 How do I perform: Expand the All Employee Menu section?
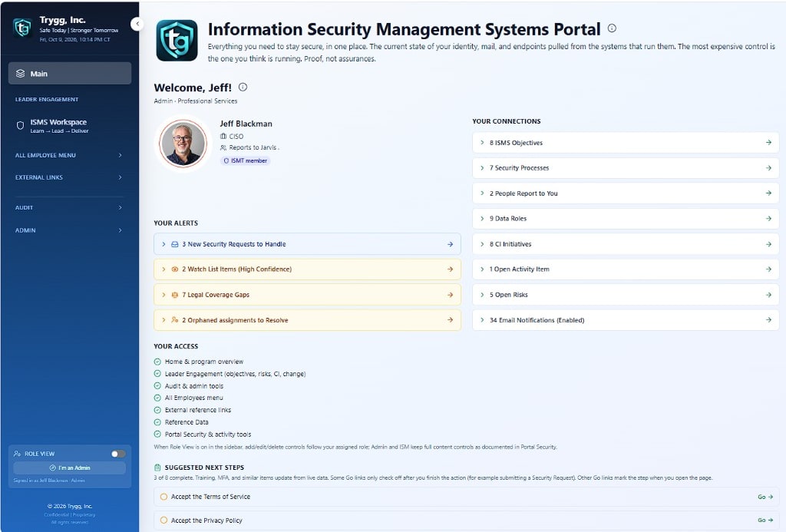pos(69,155)
